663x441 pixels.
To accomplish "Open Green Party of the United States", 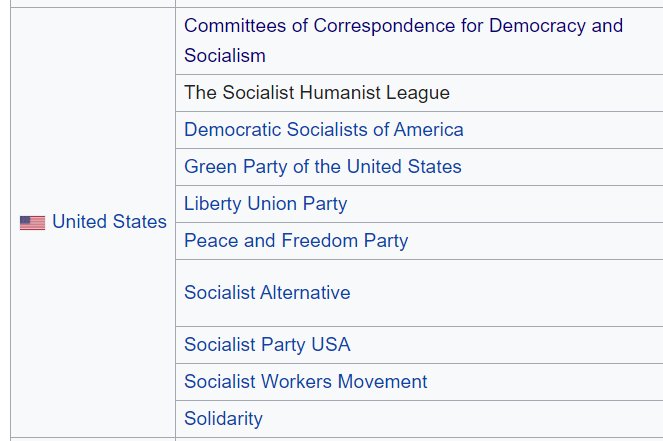I will 322,167.
